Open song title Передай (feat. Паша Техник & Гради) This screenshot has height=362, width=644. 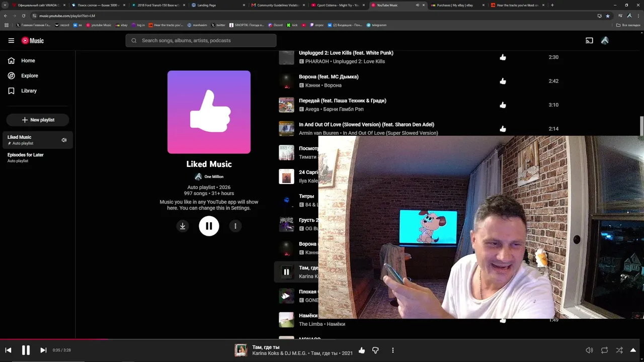pyautogui.click(x=343, y=101)
